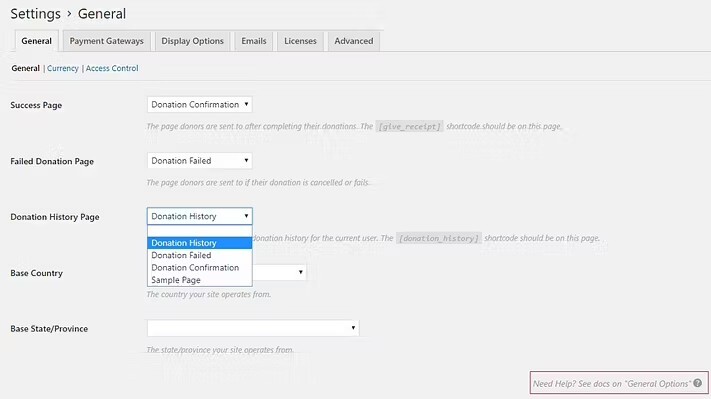This screenshot has width=711, height=399.
Task: Switch to the Advanced tab
Action: [354, 41]
